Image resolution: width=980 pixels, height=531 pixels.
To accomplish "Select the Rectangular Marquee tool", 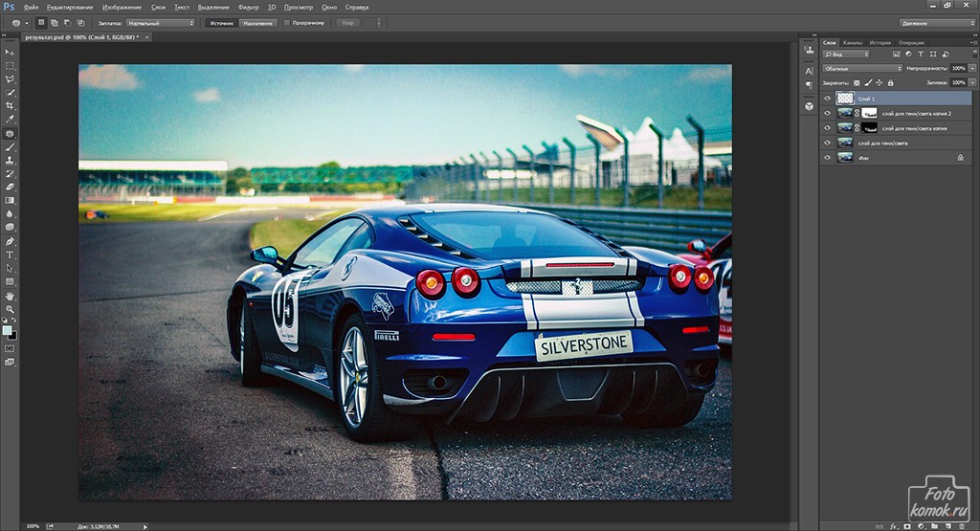I will (10, 66).
